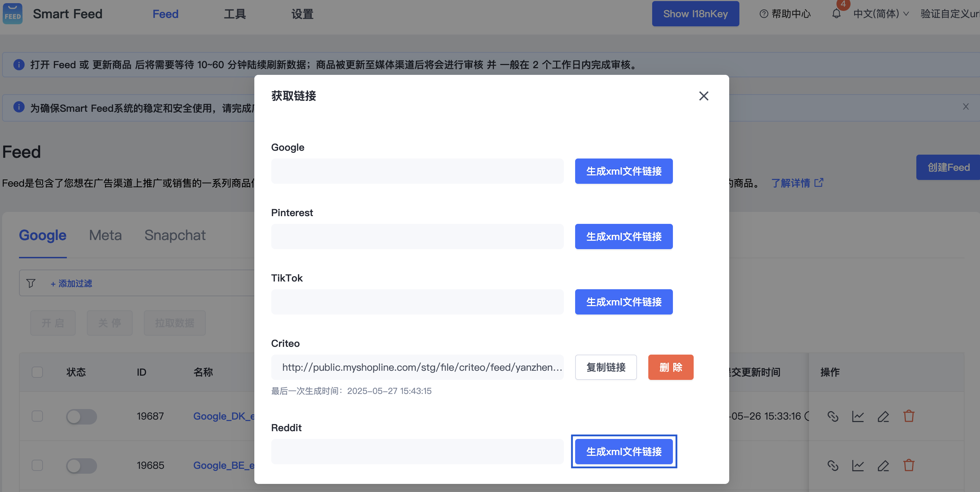Click the filter funnel icon
This screenshot has width=980, height=492.
[x=31, y=283]
